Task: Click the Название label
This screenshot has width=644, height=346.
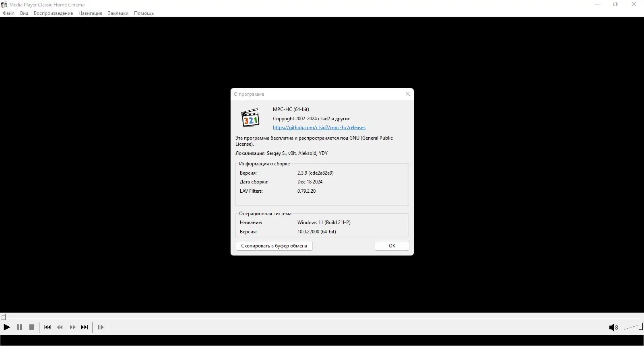Action: coord(251,222)
